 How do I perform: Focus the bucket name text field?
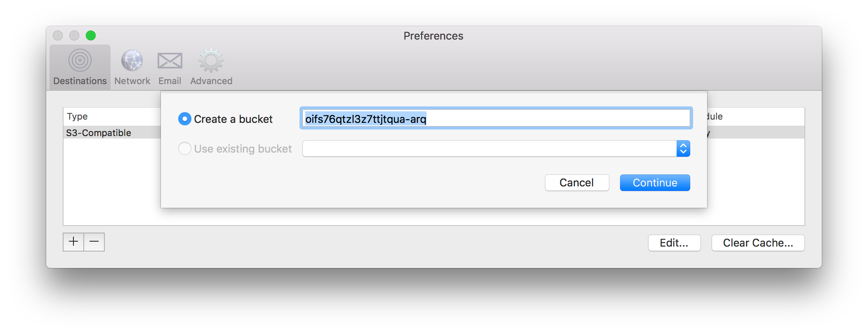pos(496,118)
